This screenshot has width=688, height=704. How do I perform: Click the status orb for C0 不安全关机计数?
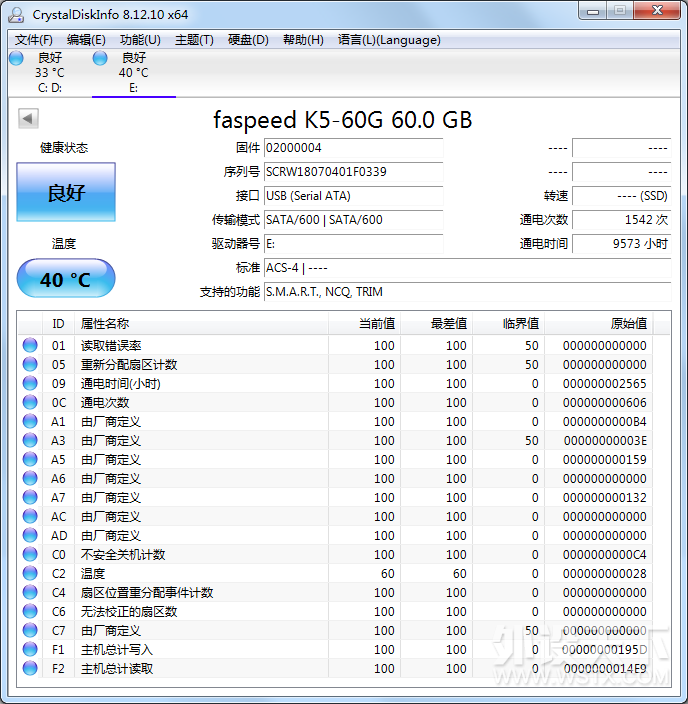[x=30, y=554]
